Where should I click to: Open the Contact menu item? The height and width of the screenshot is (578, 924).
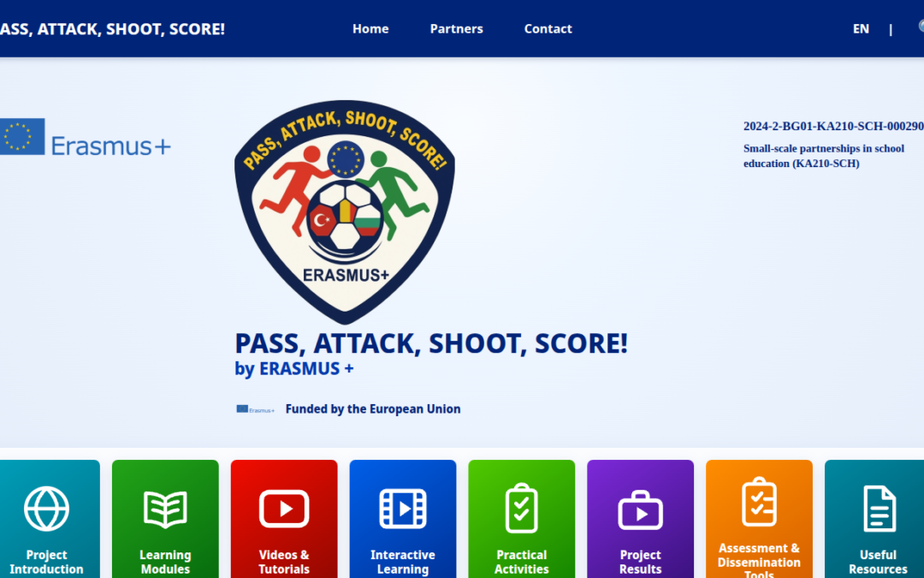tap(548, 29)
